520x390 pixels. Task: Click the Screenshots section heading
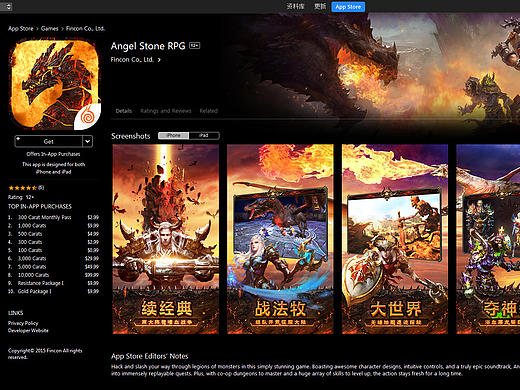[131, 136]
